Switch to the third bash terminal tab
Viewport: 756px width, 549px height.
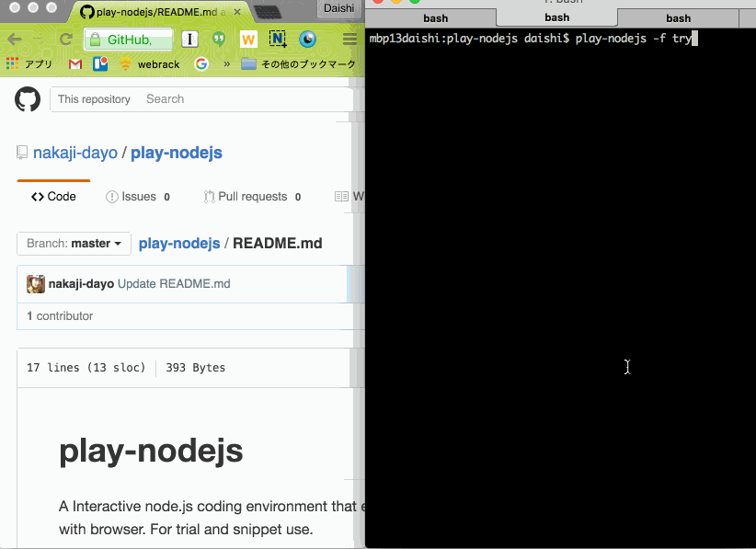point(679,18)
